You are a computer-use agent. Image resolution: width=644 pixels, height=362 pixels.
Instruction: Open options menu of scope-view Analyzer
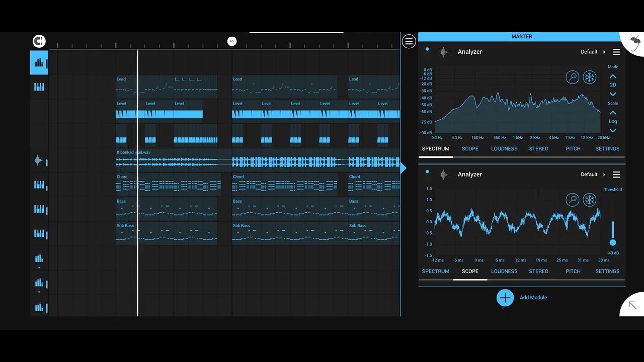pos(616,174)
